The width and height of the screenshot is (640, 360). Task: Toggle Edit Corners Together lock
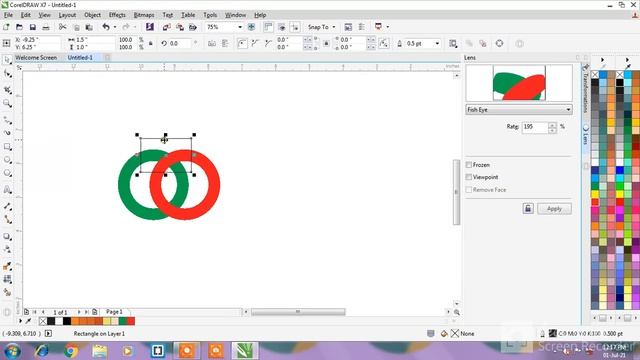pos(326,43)
